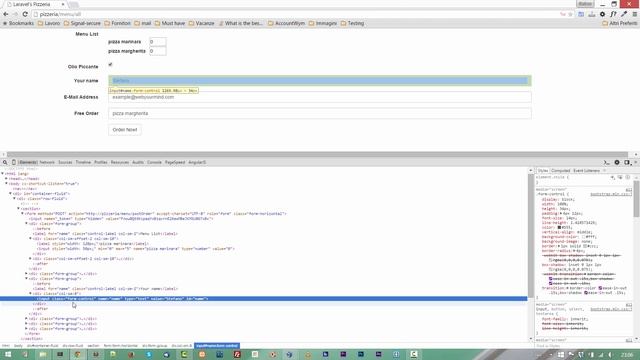Open Skype from the taskbar

click(149, 354)
